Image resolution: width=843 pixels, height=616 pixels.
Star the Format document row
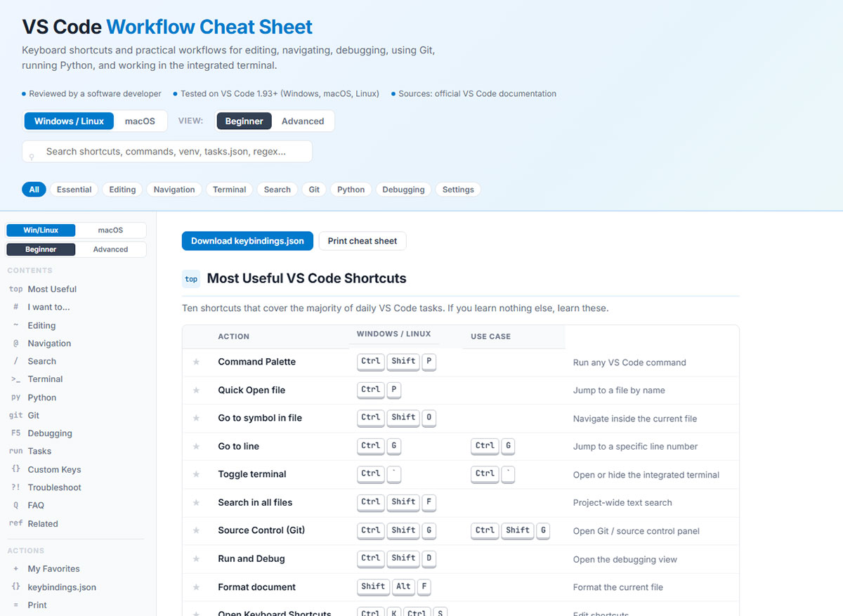196,587
